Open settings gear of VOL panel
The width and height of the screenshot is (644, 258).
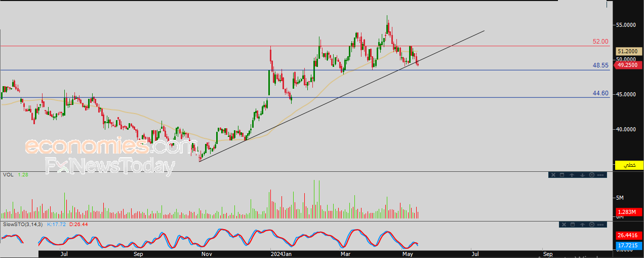592,175
